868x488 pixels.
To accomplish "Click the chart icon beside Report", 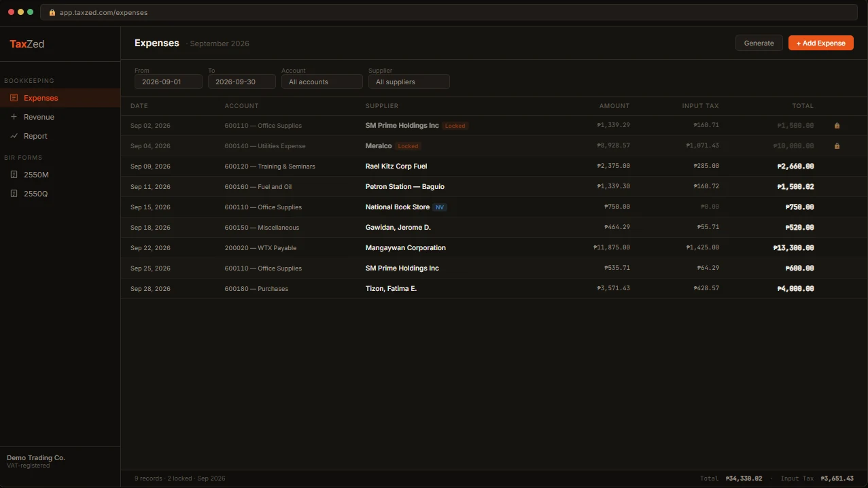I will (x=14, y=136).
